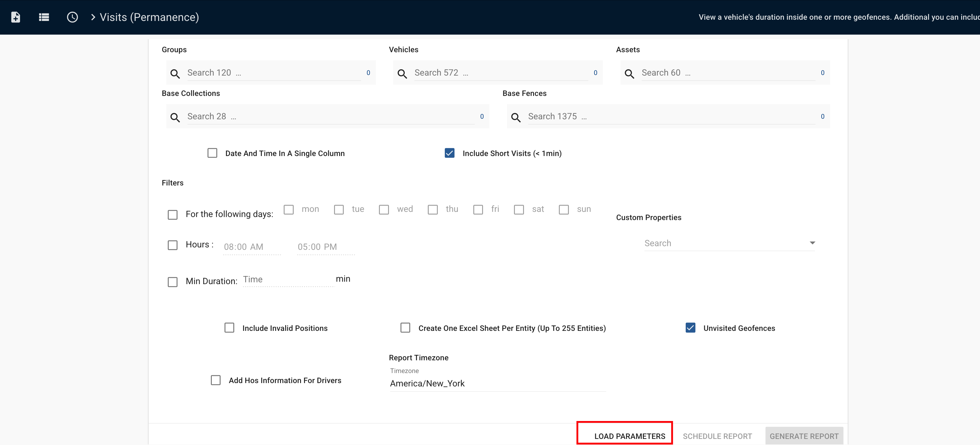The image size is (980, 445).
Task: Click the Vehicles search magnifier icon
Action: (x=402, y=73)
